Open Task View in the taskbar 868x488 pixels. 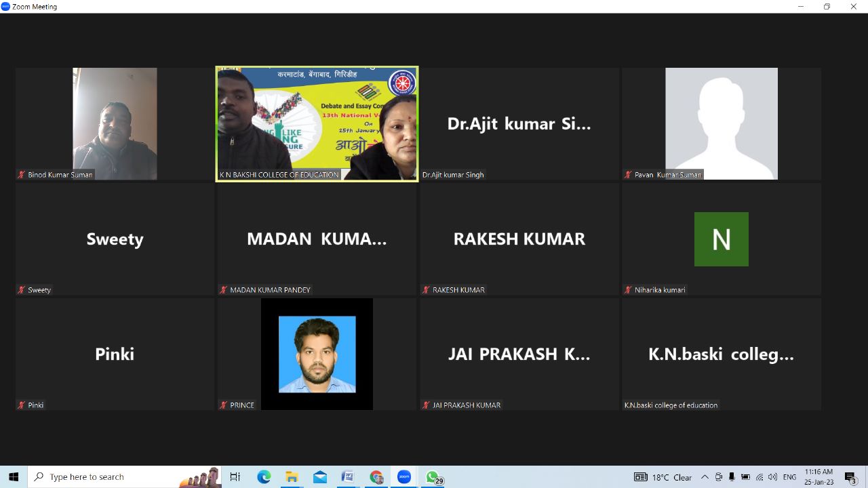click(x=235, y=477)
